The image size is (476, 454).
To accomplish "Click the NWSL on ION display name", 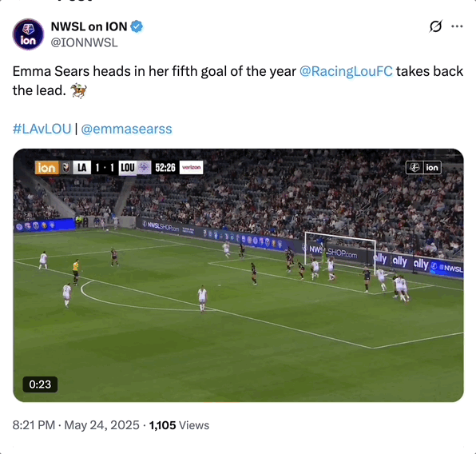I will pyautogui.click(x=89, y=26).
